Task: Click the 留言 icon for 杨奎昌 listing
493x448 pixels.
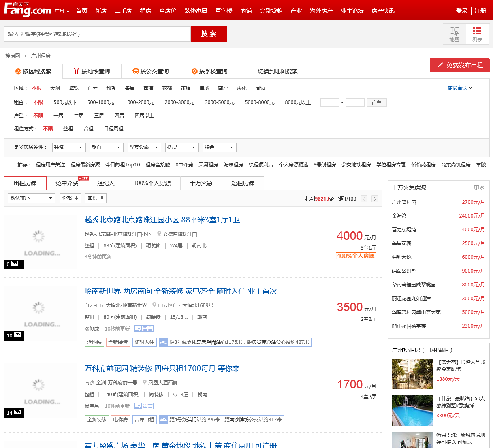Action: pos(144,406)
